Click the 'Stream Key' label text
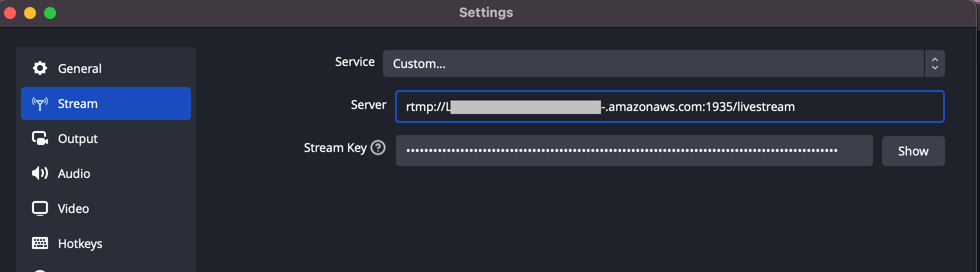The image size is (980, 272). click(x=335, y=148)
